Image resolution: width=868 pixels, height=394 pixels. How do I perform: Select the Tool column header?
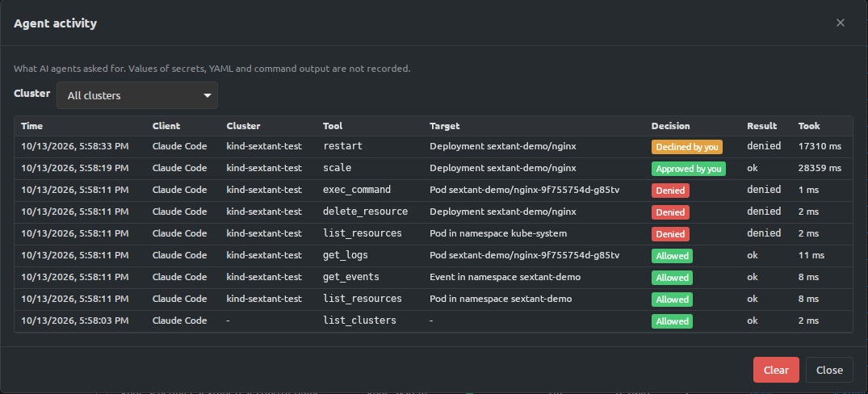(x=333, y=126)
